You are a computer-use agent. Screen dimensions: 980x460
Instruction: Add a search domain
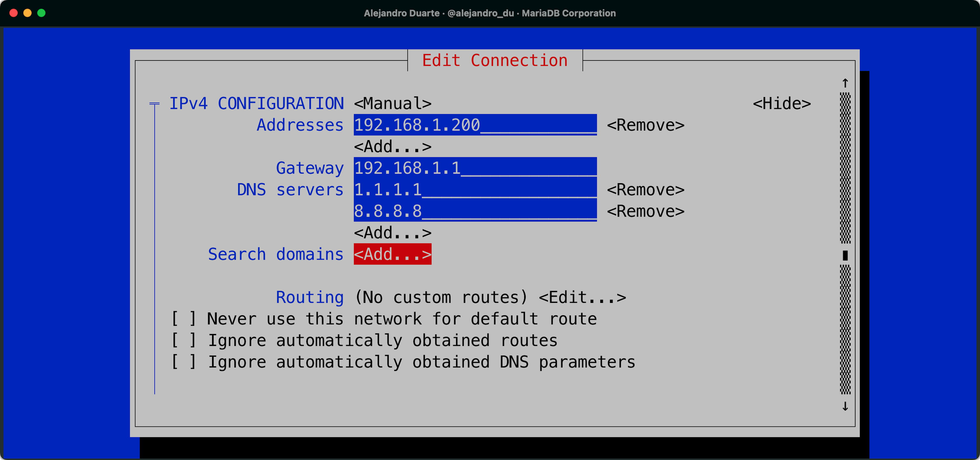coord(392,254)
